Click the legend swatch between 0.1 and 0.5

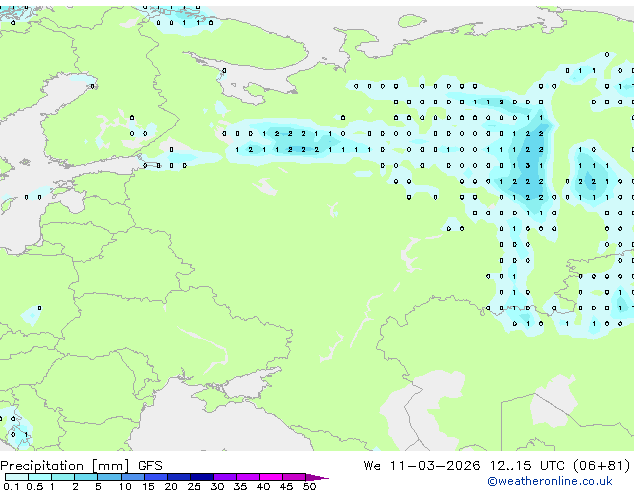17,477
